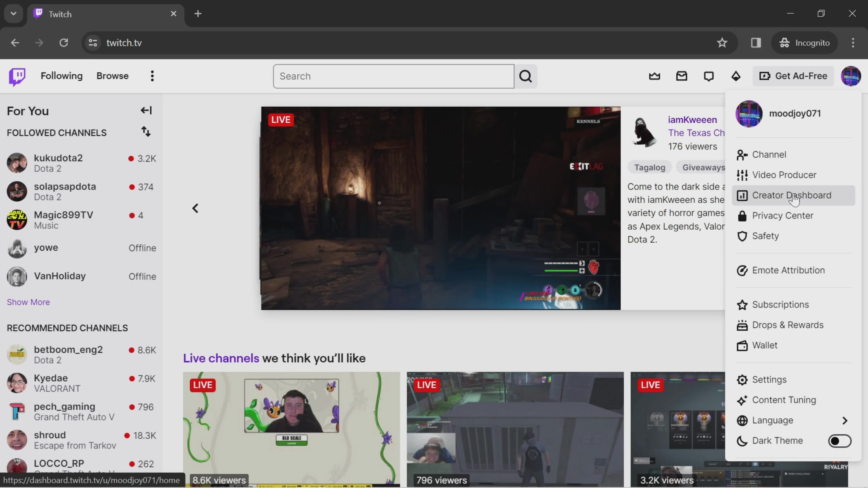Click the Live channels heading link
Screen dimensions: 868x488
[221, 358]
